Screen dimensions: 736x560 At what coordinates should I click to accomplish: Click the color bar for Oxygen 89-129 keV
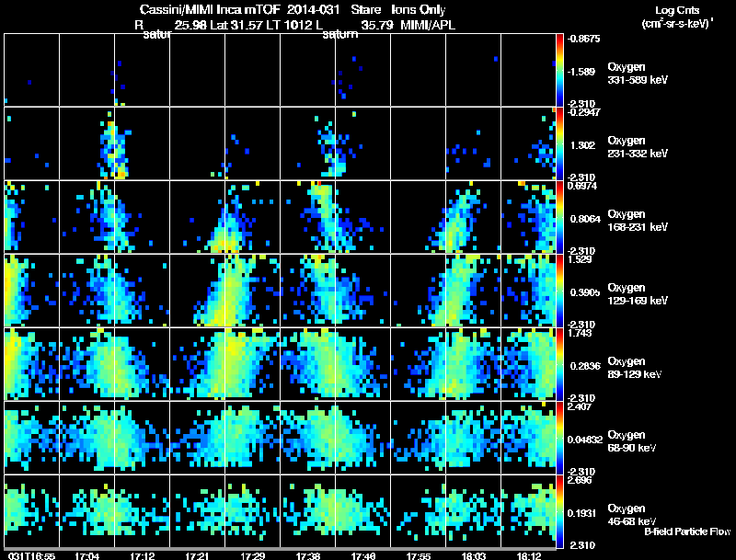pyautogui.click(x=559, y=364)
